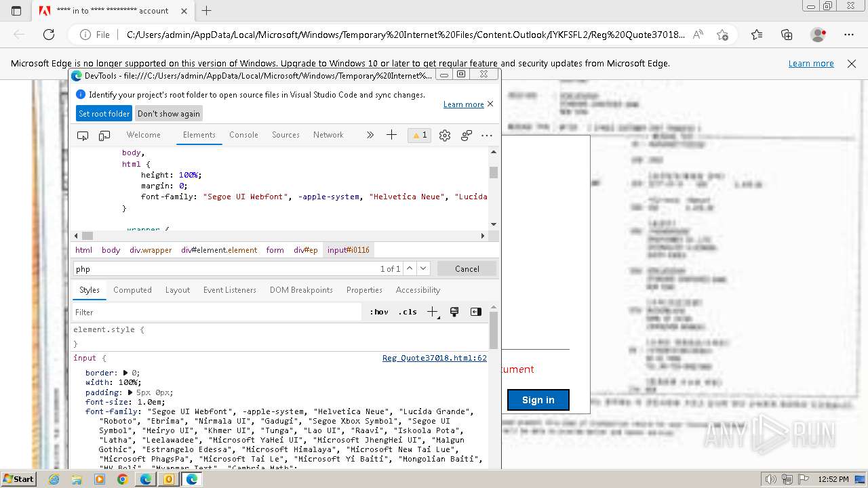Viewport: 868px width, 488px height.
Task: Add a new DevTools tool tab
Action: click(391, 135)
